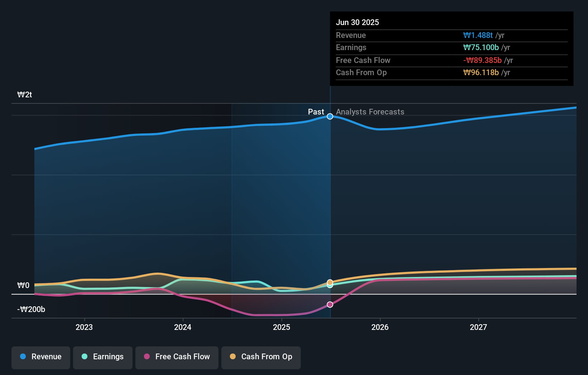The height and width of the screenshot is (375, 588).
Task: Click the 2025 year axis label
Action: coord(281,327)
